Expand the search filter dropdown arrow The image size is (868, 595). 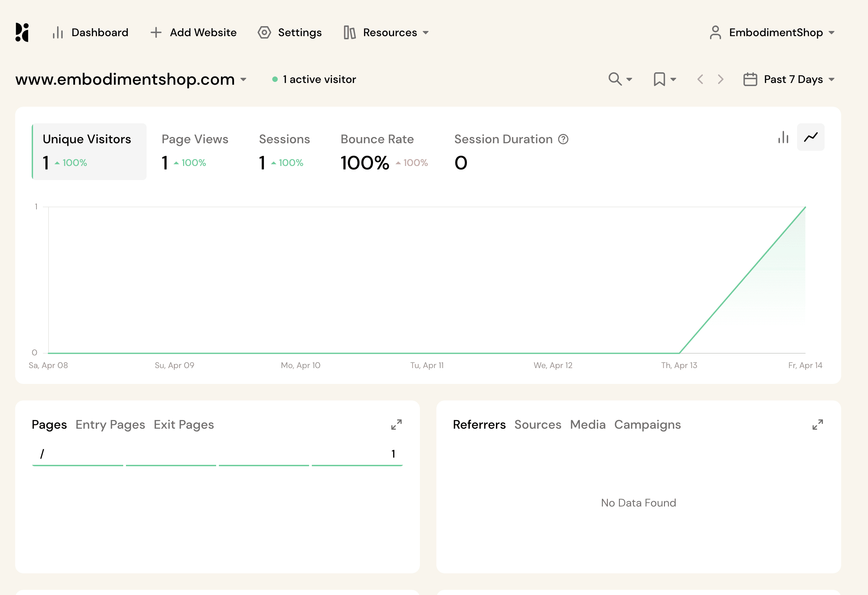click(x=629, y=80)
